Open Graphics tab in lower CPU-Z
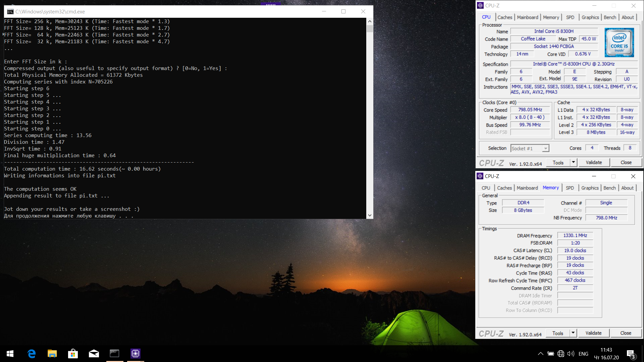 coord(590,188)
